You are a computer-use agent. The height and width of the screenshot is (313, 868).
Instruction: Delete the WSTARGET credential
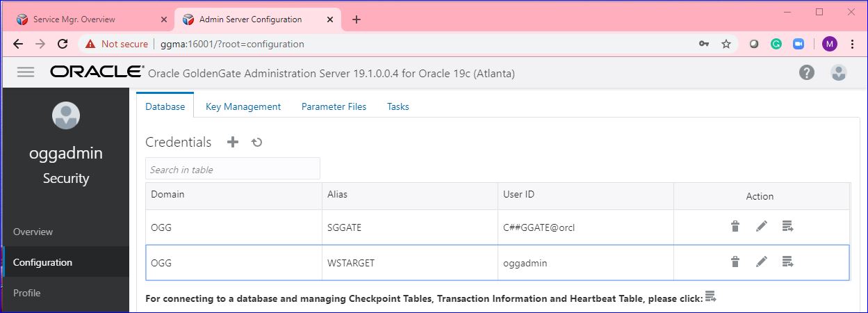point(735,262)
